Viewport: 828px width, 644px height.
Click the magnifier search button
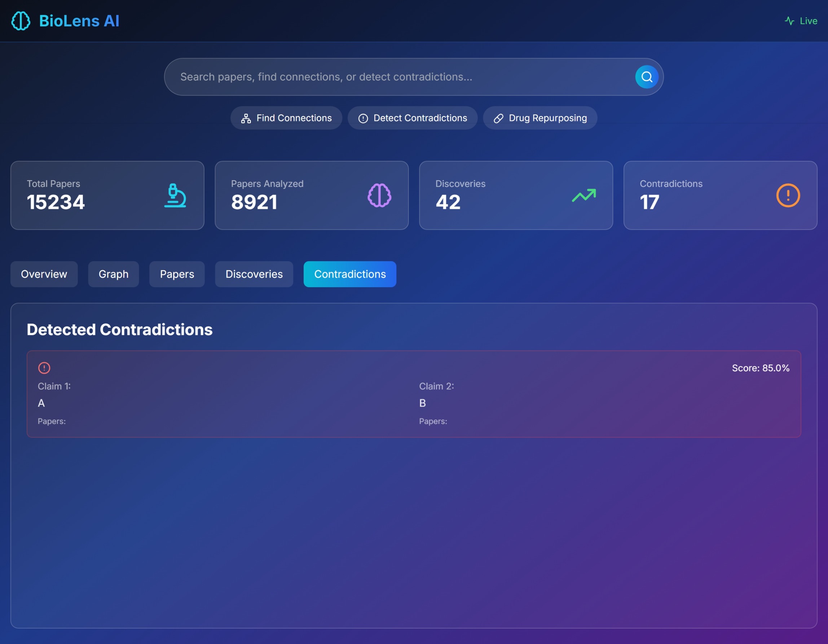[646, 77]
